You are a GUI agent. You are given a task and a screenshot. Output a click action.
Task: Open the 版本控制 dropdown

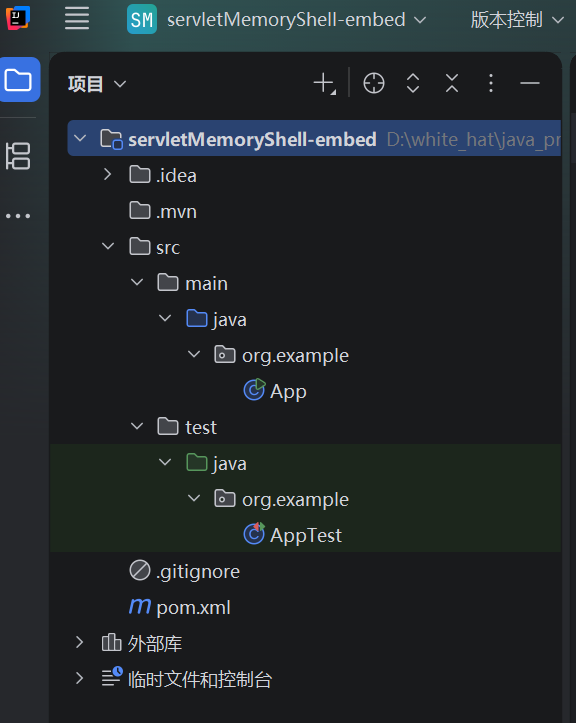click(x=517, y=20)
